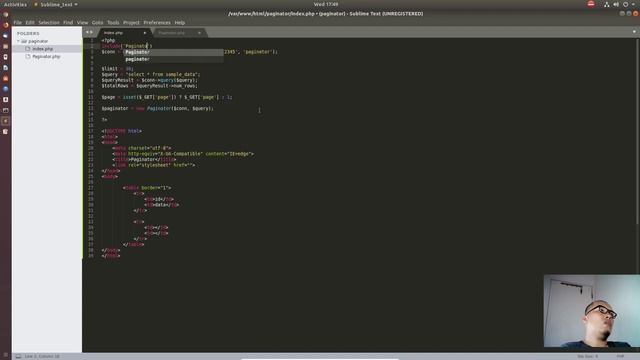Open the dark window dock icon

coord(5,110)
